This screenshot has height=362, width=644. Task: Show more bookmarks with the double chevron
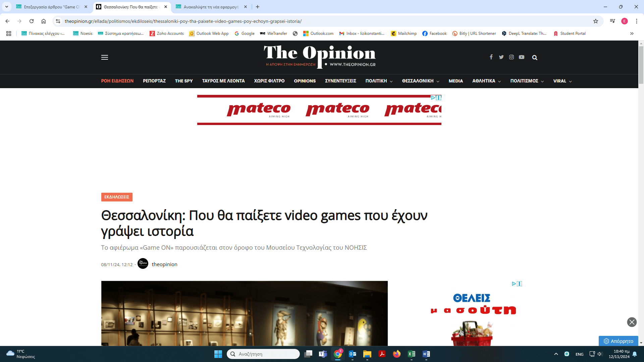pos(632,34)
